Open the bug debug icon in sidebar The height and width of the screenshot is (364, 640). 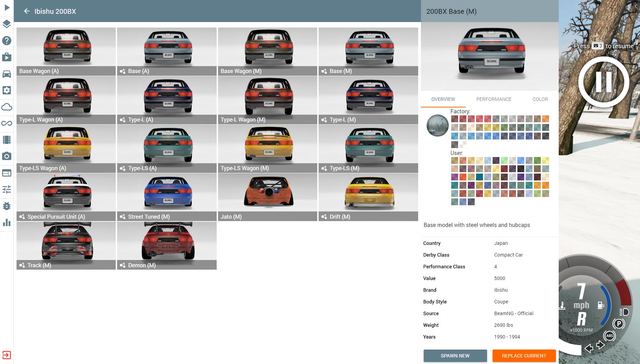(x=7, y=206)
